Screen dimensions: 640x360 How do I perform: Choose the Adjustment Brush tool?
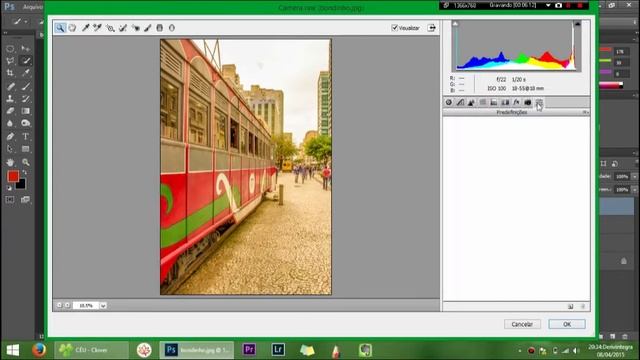point(148,28)
